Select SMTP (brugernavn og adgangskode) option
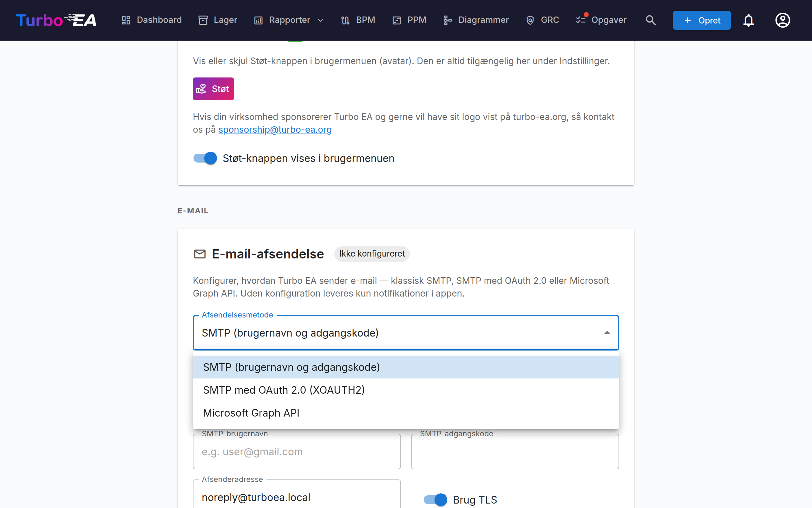 tap(406, 367)
